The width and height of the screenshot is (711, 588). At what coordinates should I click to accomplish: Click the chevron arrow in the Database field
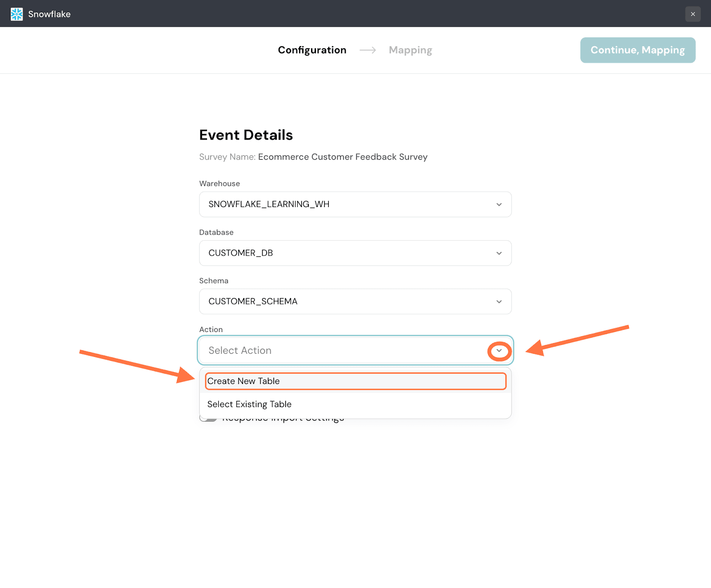[x=499, y=253]
